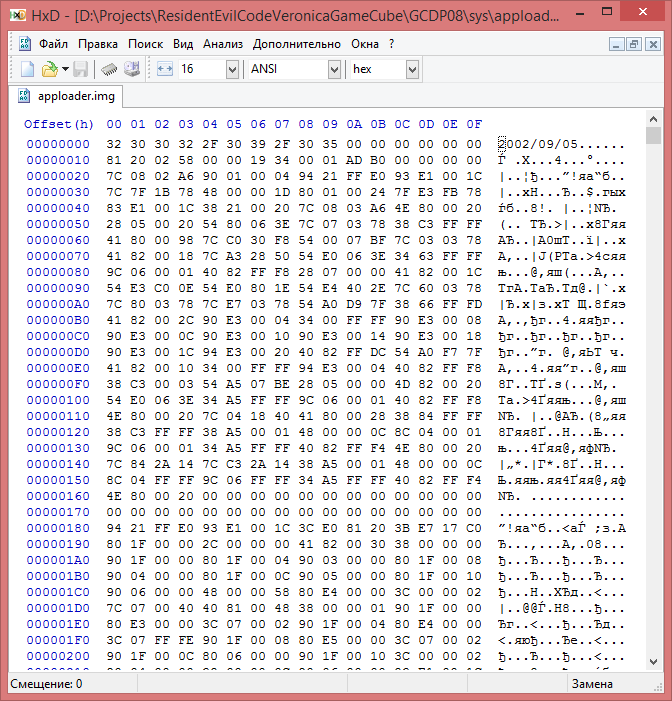Screen dimensions: 672x701
Task: Click the HxD application icon in the title bar
Action: click(17, 15)
